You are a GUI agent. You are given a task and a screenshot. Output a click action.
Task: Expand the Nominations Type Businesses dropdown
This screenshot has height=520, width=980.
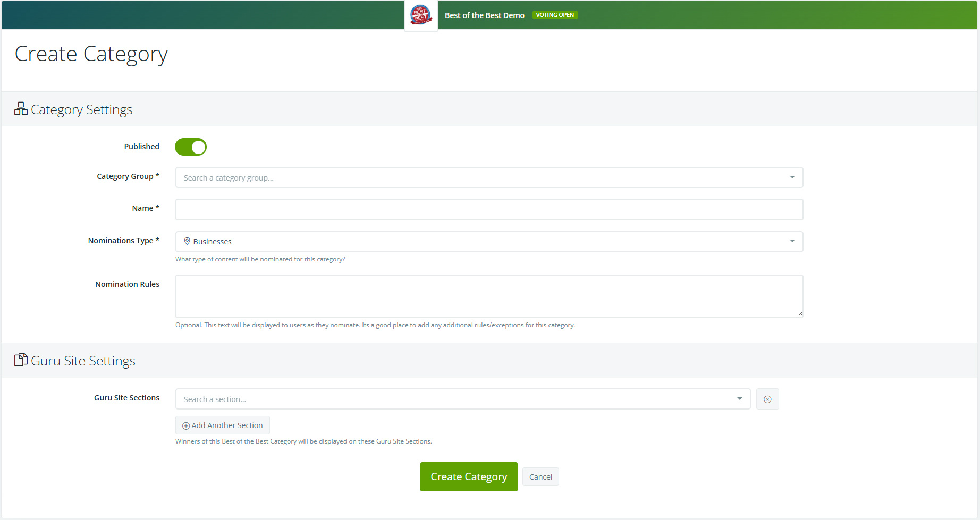(x=488, y=242)
